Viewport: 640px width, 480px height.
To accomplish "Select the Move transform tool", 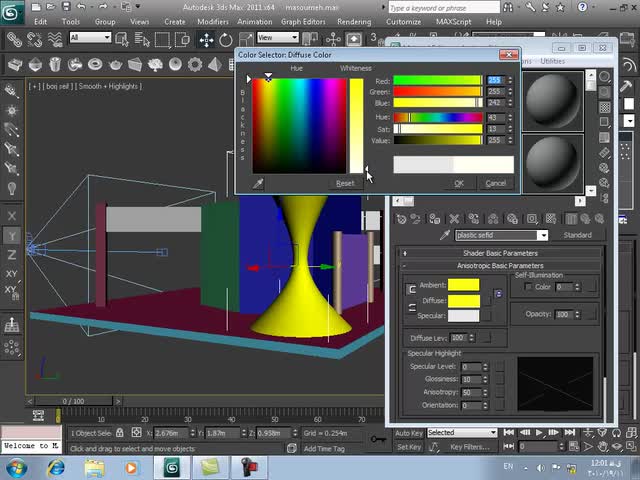I will tap(206, 39).
